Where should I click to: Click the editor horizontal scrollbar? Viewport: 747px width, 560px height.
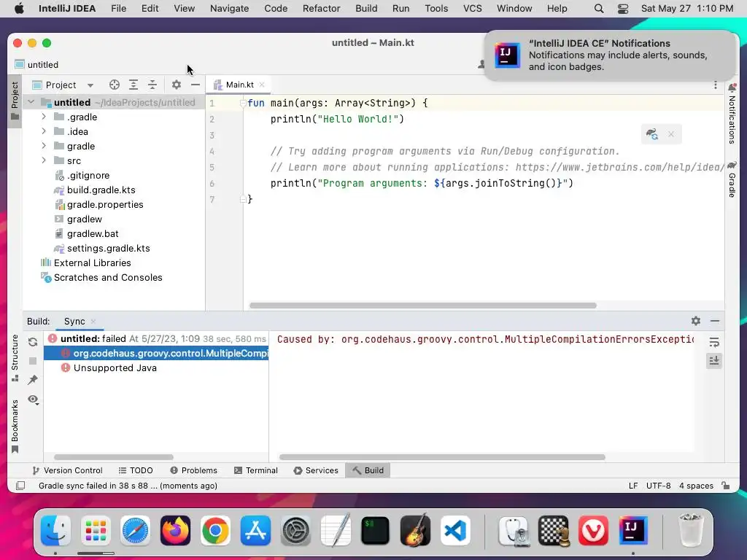[x=422, y=306]
